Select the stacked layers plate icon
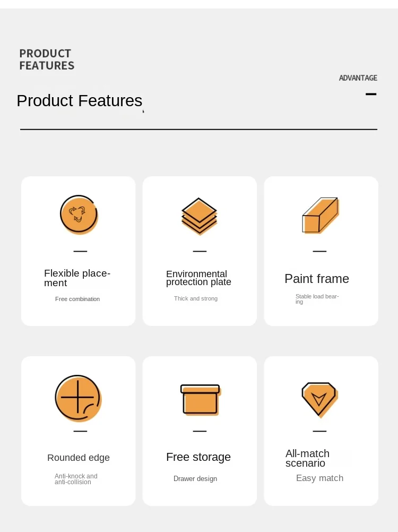 200,216
